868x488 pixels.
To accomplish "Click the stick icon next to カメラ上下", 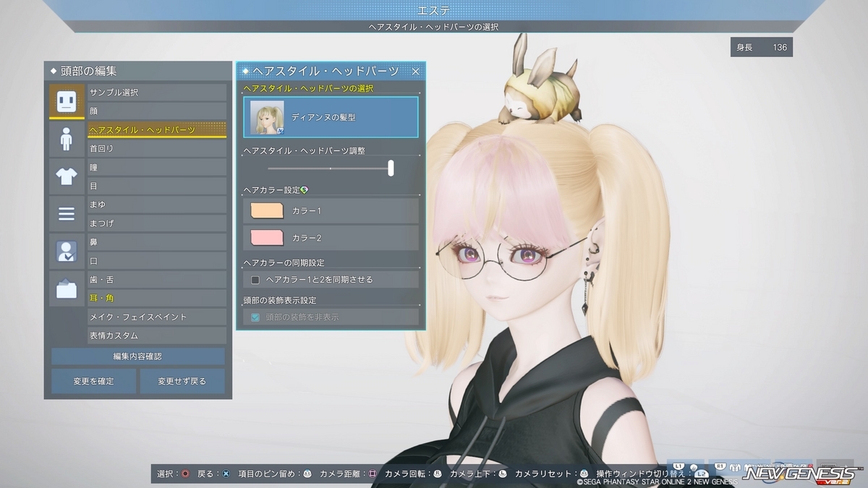I will pyautogui.click(x=503, y=474).
